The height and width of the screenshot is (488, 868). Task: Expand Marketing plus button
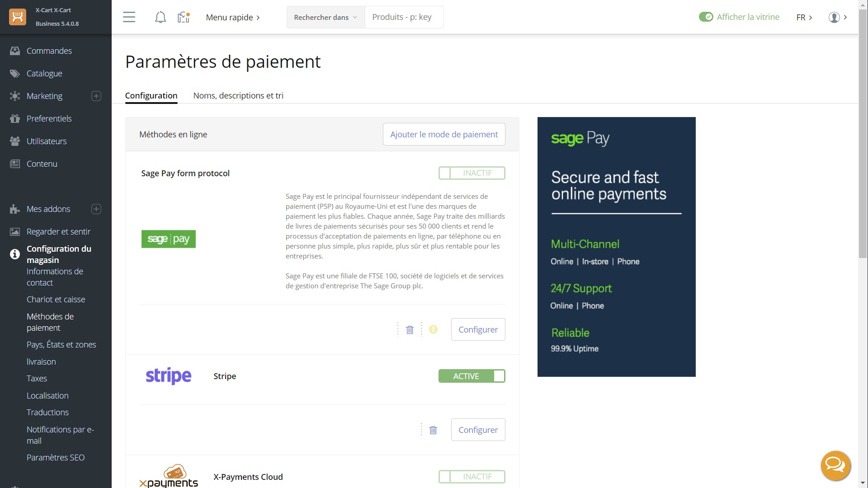[x=96, y=96]
